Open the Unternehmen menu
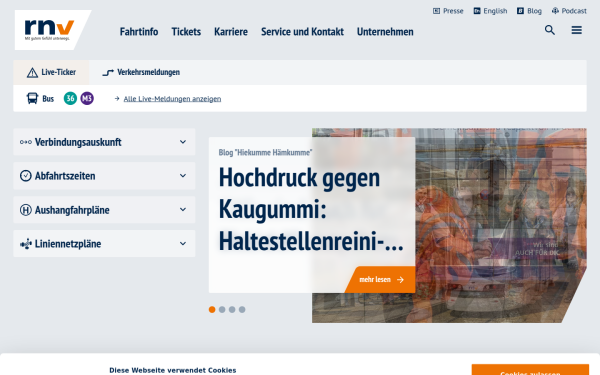This screenshot has width=600, height=375. click(385, 31)
